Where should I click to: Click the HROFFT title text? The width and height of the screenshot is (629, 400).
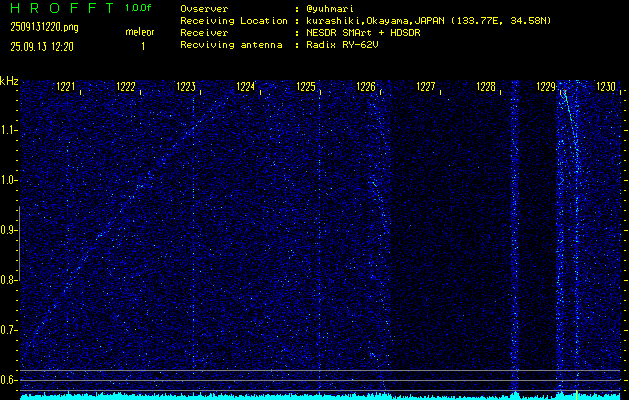pyautogui.click(x=62, y=8)
